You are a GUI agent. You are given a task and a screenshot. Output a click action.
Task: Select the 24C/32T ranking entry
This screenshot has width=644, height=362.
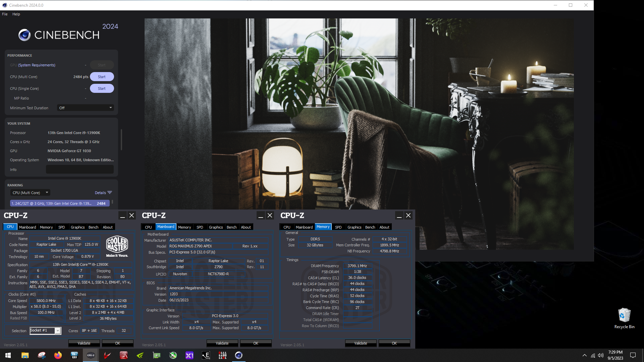(x=60, y=203)
